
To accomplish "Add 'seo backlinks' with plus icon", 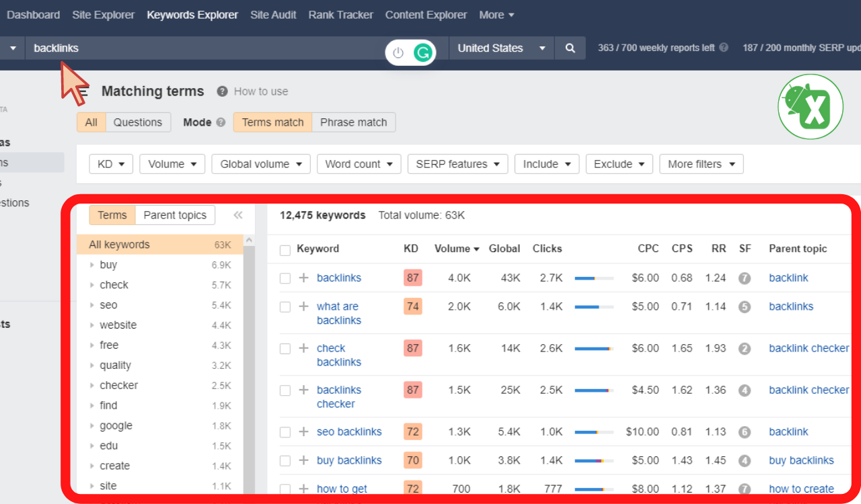I will tap(303, 431).
